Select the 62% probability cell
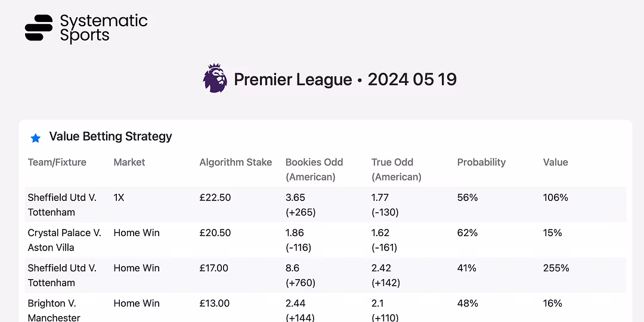 point(467,233)
